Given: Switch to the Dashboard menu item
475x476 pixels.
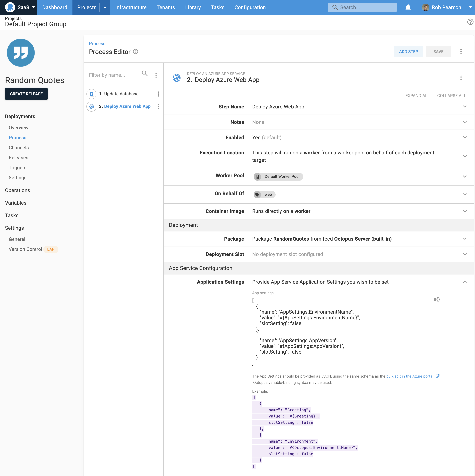Looking at the screenshot, I should coord(55,7).
